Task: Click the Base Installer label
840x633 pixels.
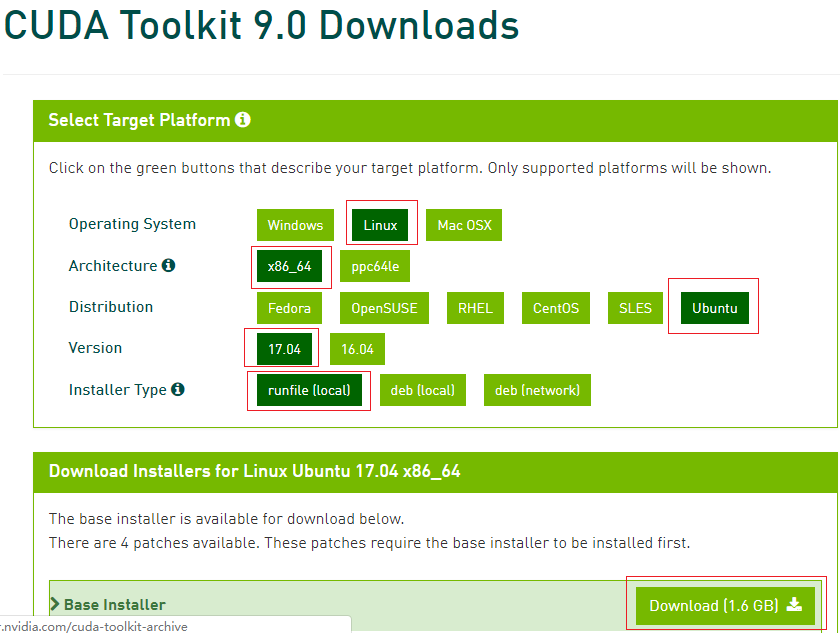Action: tap(115, 605)
